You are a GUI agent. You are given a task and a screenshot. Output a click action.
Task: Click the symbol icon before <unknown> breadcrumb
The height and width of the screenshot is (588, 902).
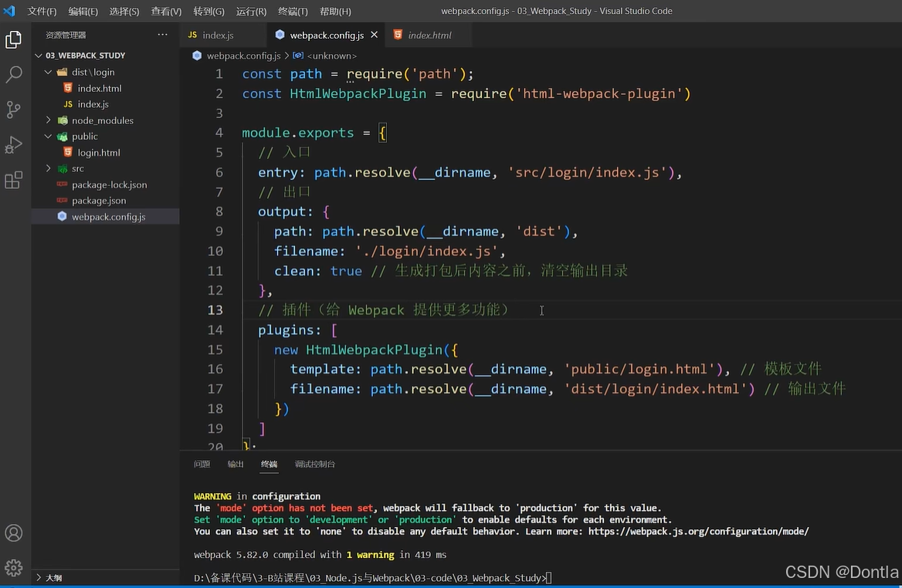point(298,56)
